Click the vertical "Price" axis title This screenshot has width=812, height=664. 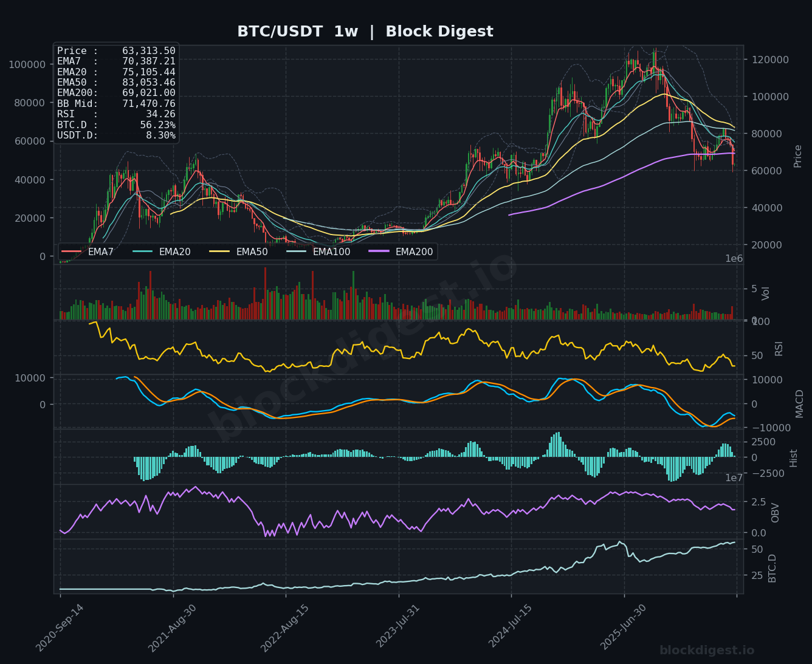pos(798,156)
